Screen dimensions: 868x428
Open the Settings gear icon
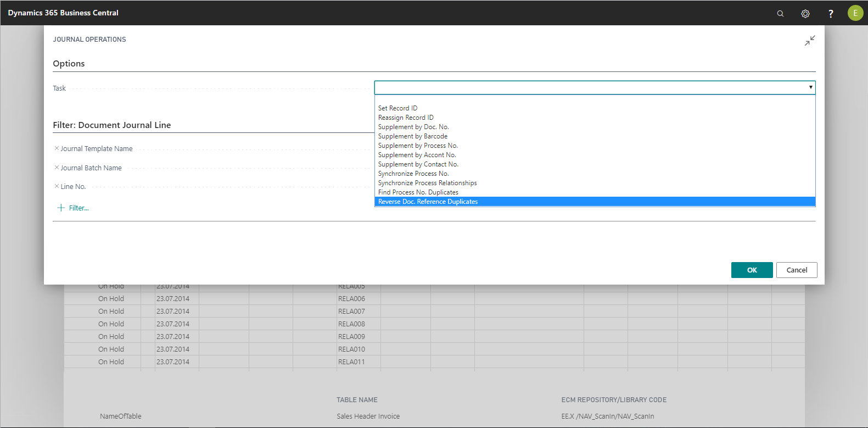805,13
